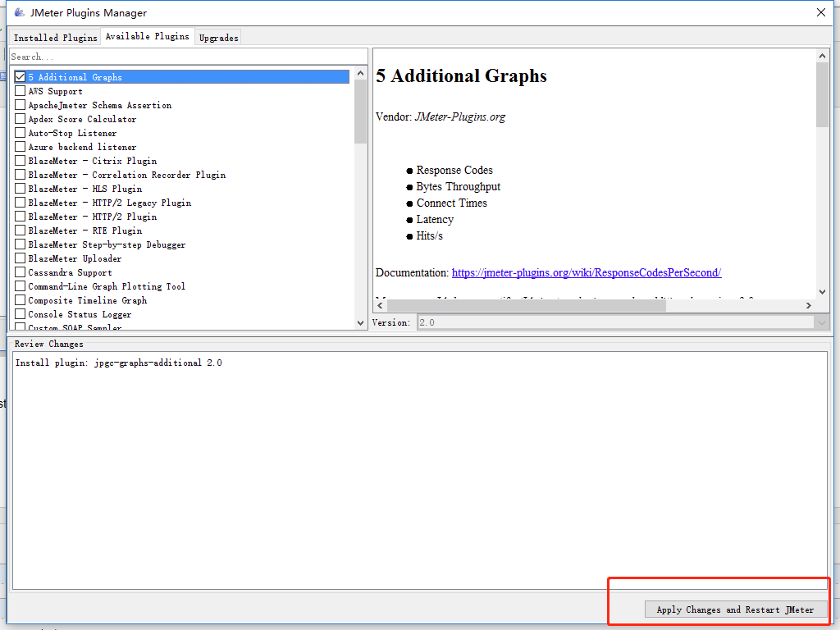Image resolution: width=840 pixels, height=630 pixels.
Task: Click plugin list scrollbar up arrow
Action: click(x=360, y=73)
